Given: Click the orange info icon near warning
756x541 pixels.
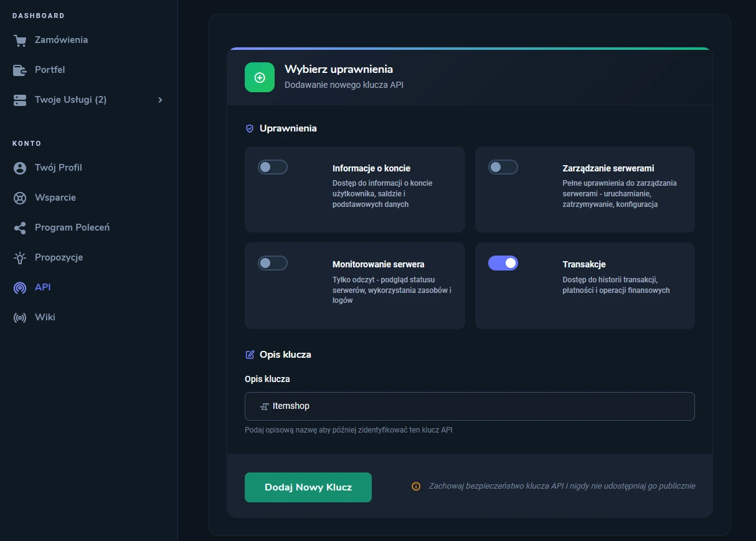Looking at the screenshot, I should [416, 486].
